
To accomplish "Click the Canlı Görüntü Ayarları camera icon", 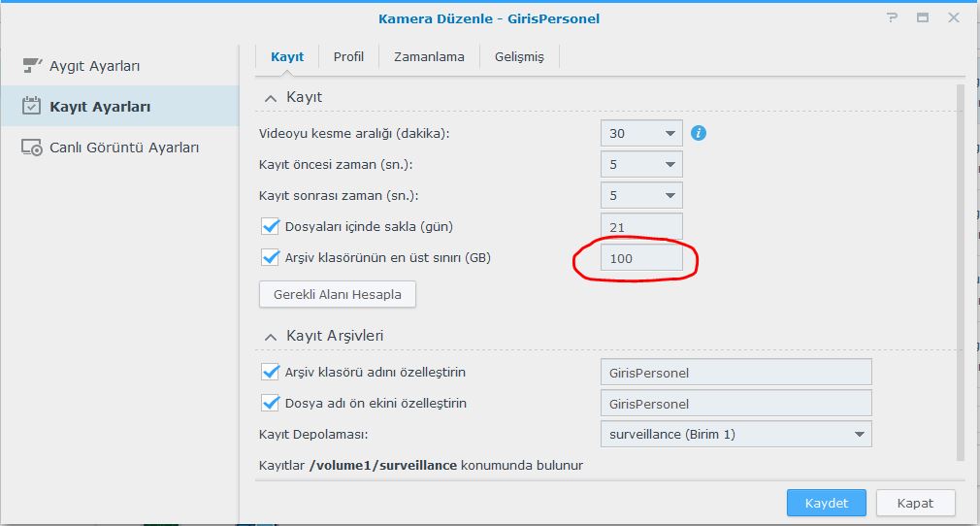I will [31, 148].
